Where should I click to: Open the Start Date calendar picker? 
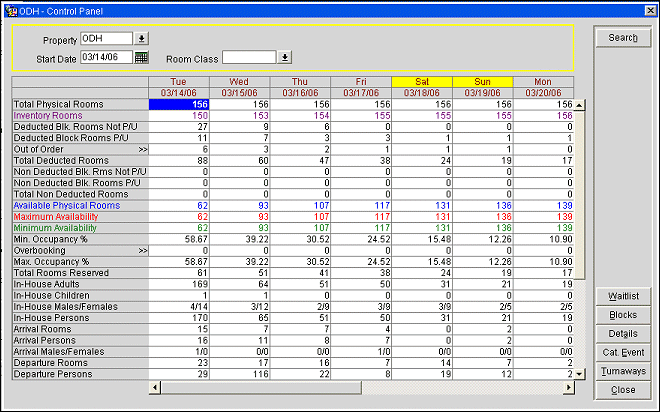141,57
